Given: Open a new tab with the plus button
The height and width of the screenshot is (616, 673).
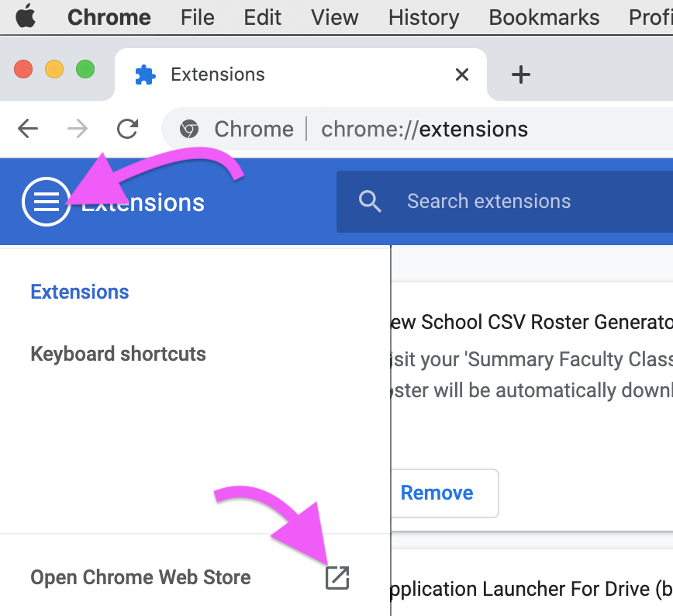Looking at the screenshot, I should coord(521,74).
